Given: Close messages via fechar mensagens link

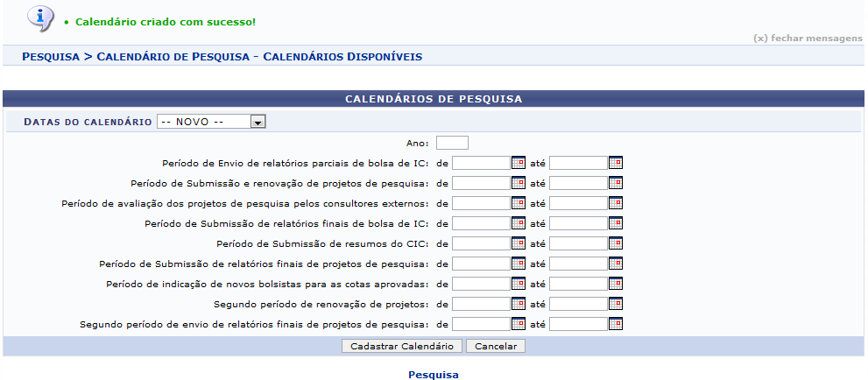Looking at the screenshot, I should pos(807,39).
